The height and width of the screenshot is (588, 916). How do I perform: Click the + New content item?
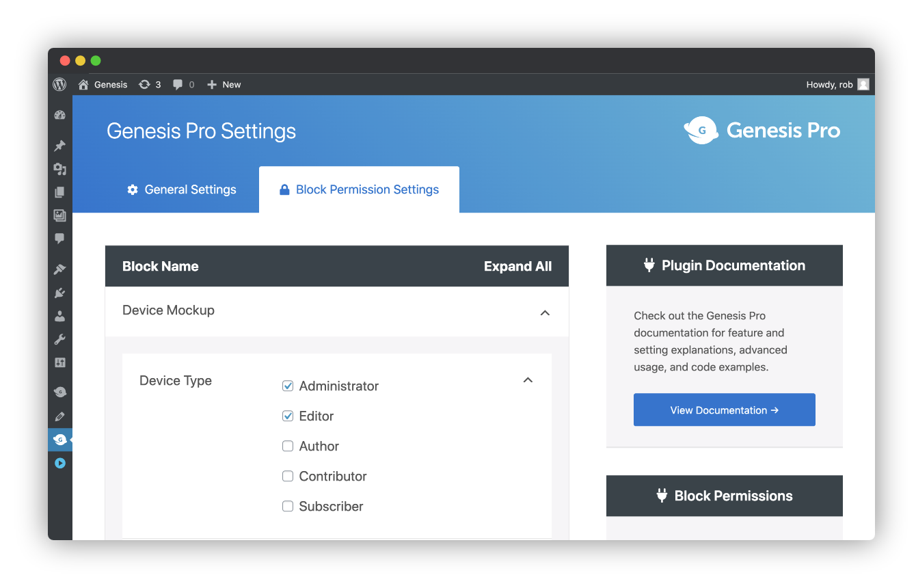[224, 85]
